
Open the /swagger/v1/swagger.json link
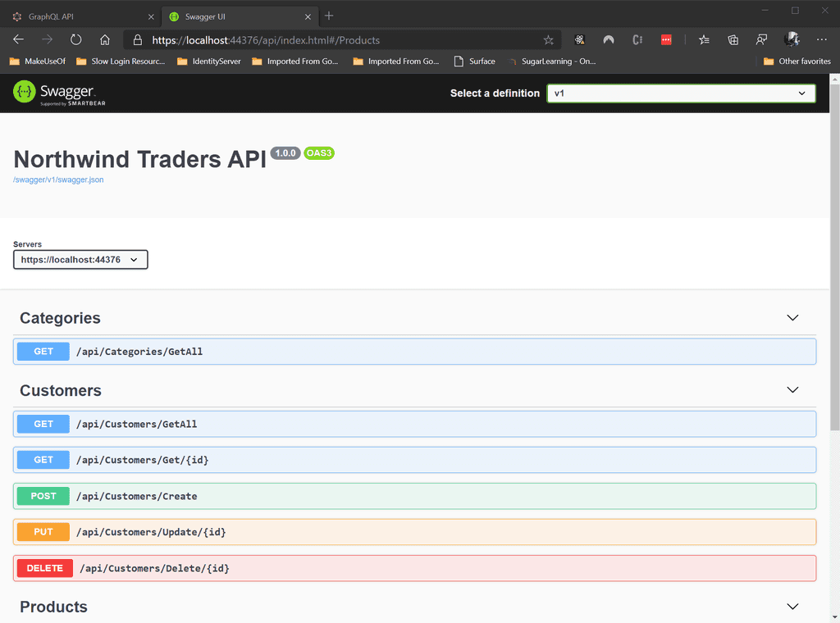(x=57, y=180)
